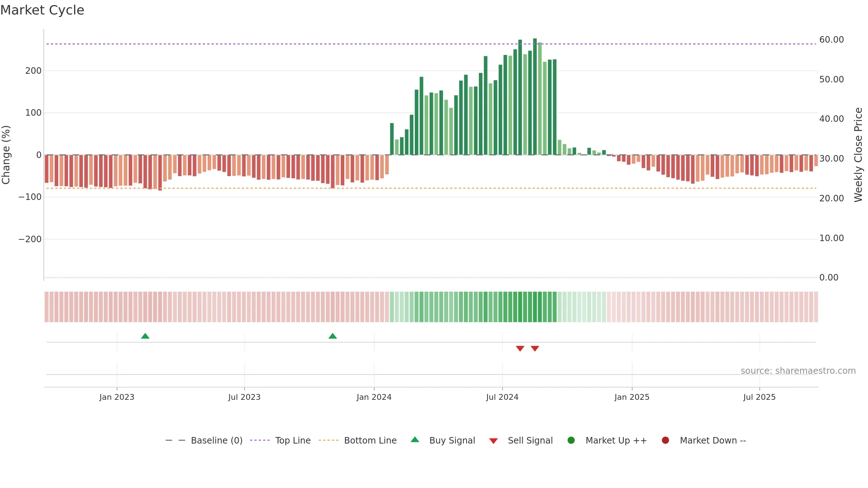Click the green Market Up legend dot
The height and width of the screenshot is (488, 868).
[571, 440]
